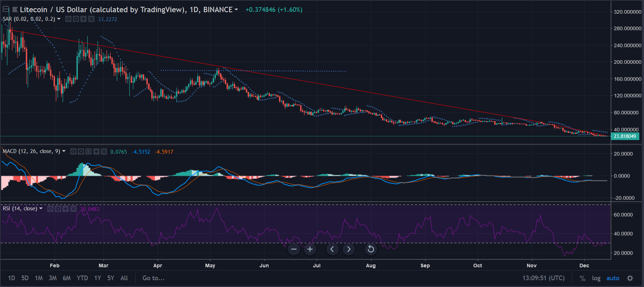
Task: Click the Sep label on time axis
Action: (x=425, y=266)
